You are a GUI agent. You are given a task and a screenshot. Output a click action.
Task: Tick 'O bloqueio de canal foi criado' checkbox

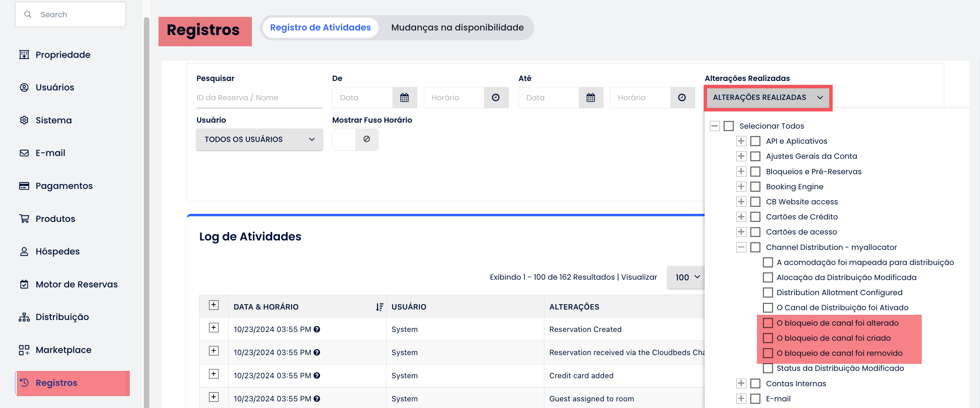768,338
